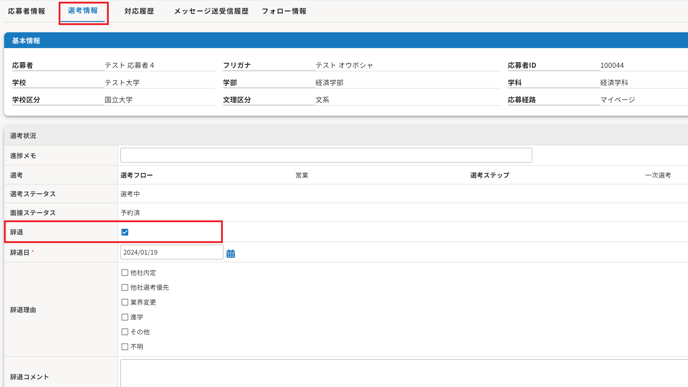Click the 面接ステータス value 予約済
This screenshot has width=688, height=387.
(130, 212)
